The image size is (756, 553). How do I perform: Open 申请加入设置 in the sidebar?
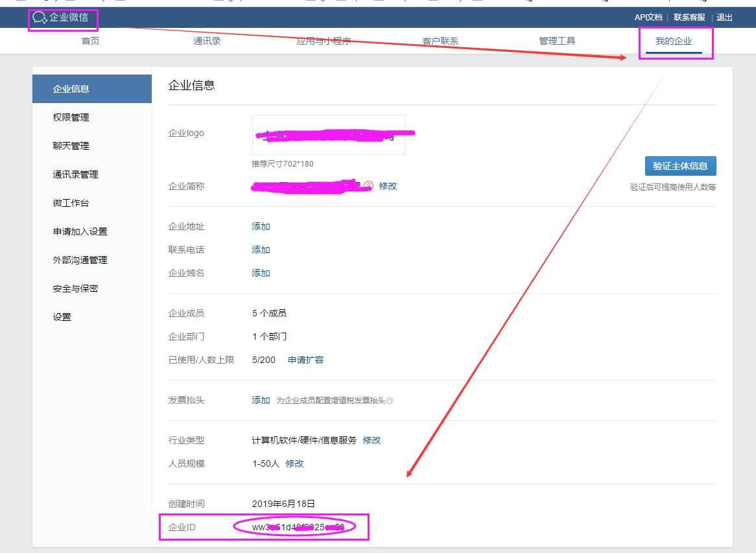click(80, 231)
